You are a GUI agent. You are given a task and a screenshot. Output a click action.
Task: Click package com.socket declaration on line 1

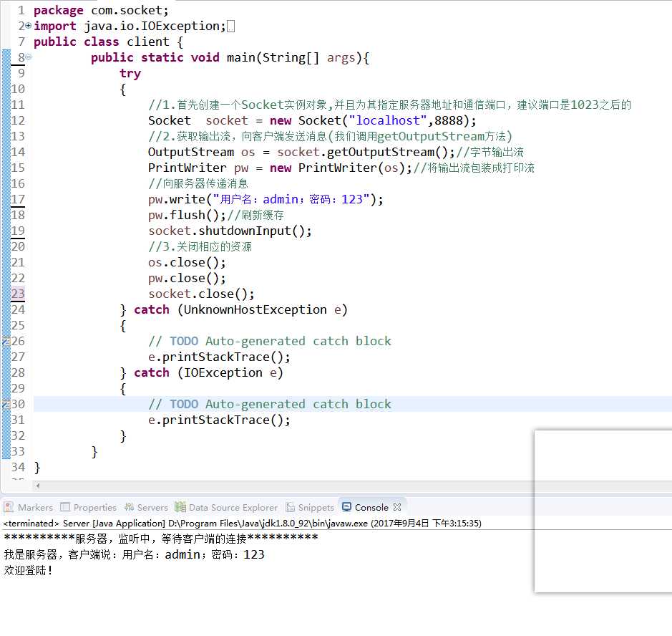click(101, 10)
